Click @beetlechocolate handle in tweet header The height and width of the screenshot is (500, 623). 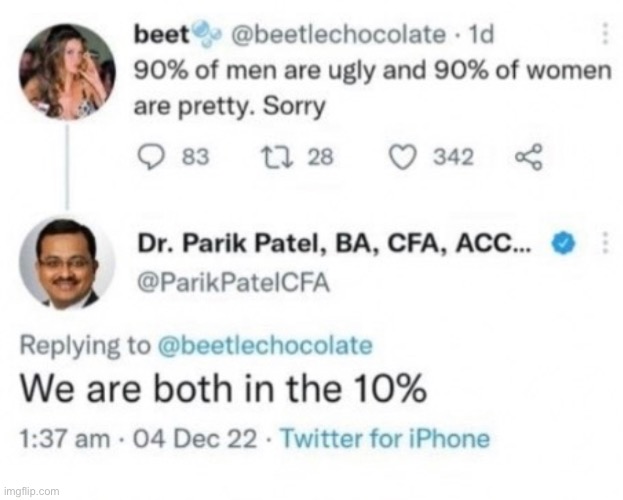click(x=338, y=35)
